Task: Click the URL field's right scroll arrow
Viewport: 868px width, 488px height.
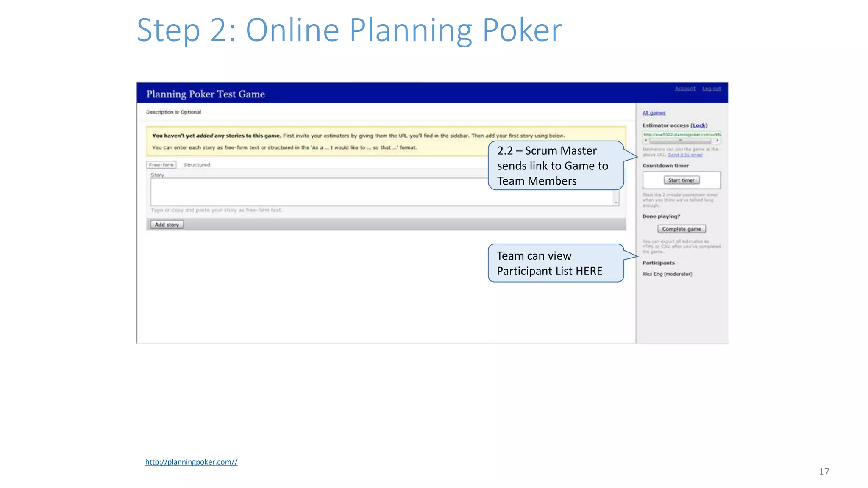Action: point(717,140)
